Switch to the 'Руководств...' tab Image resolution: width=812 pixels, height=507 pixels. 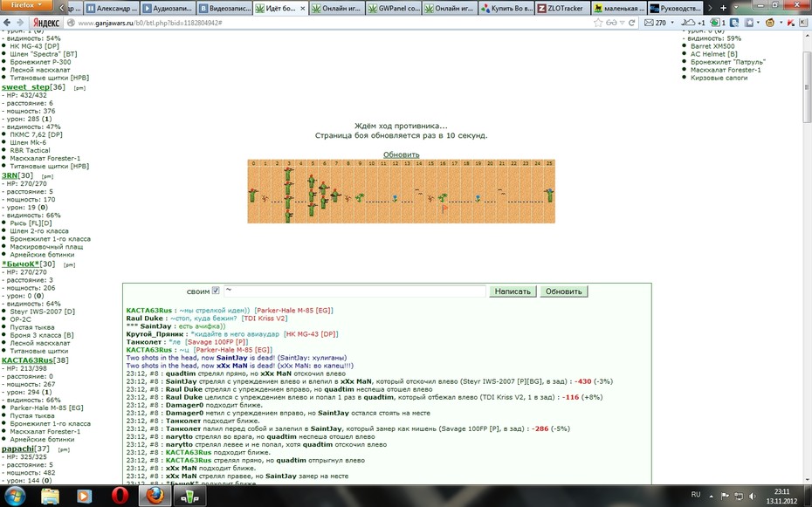(x=675, y=8)
